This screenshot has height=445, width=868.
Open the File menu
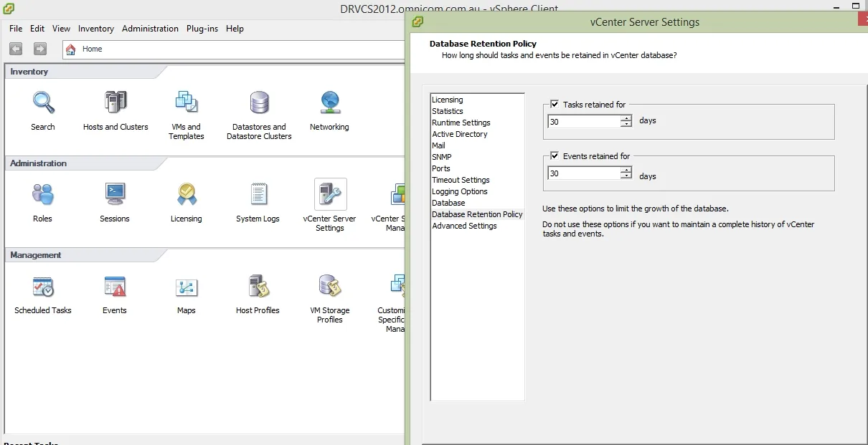pyautogui.click(x=16, y=29)
